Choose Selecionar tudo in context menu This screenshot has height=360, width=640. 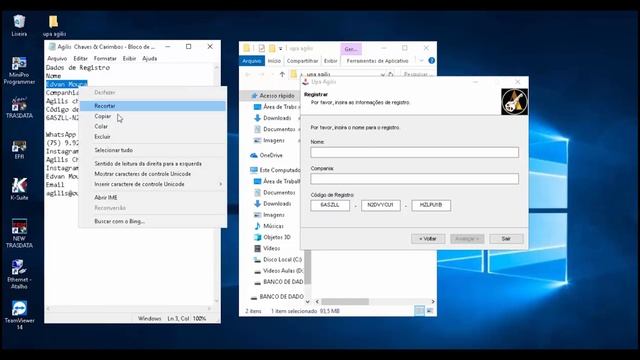tap(153, 150)
